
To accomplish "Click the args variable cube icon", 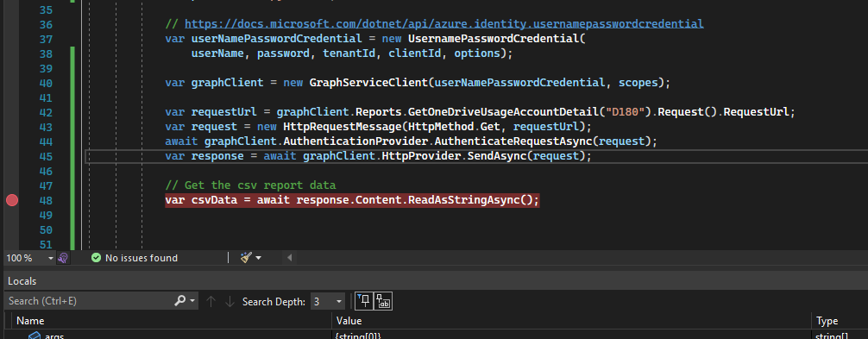I will coord(35,336).
